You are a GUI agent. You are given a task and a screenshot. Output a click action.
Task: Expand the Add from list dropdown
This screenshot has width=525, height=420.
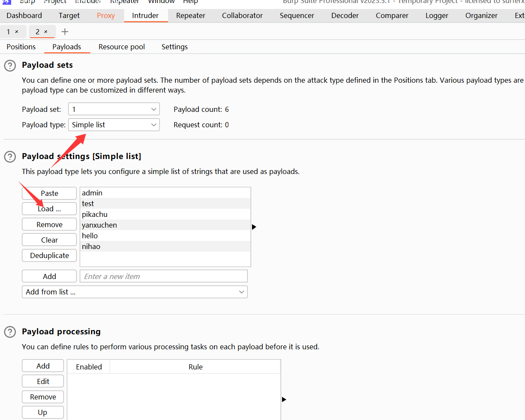[135, 292]
